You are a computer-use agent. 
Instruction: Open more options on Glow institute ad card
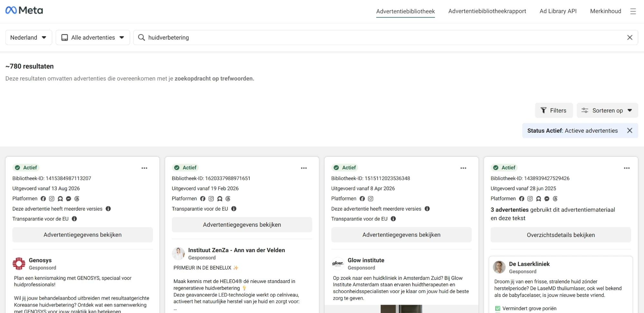(463, 168)
